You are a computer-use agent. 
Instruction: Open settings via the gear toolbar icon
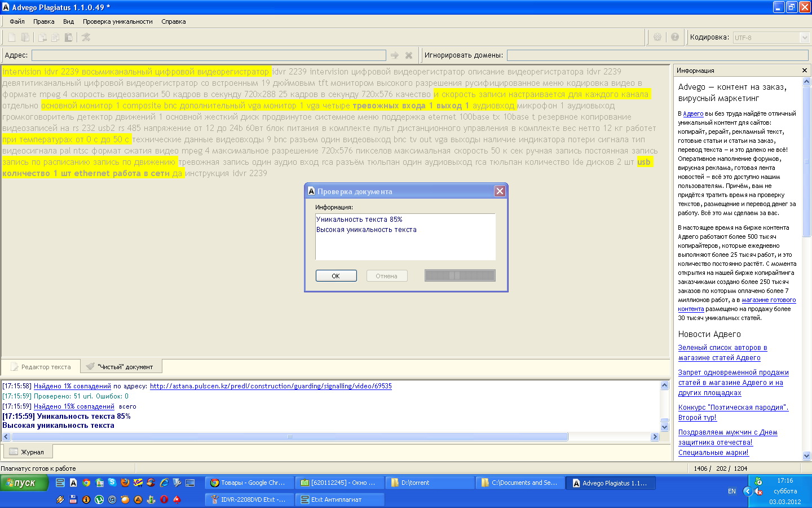click(657, 37)
